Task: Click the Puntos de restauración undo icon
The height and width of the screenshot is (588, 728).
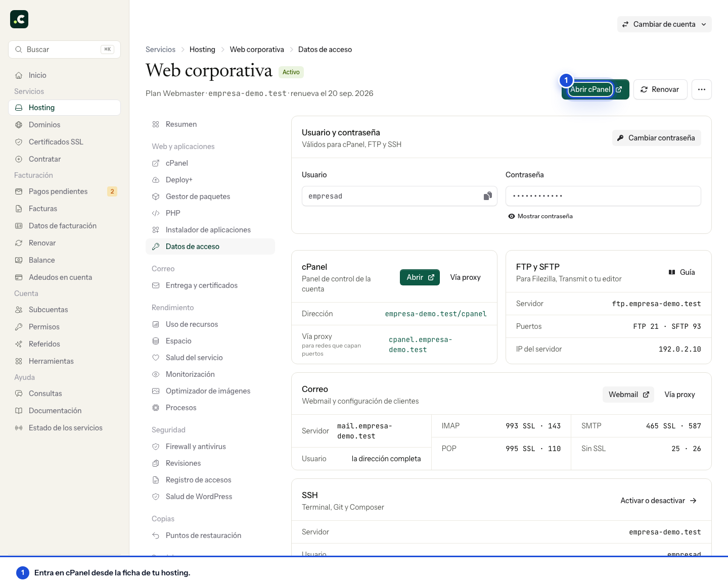Action: [x=156, y=535]
